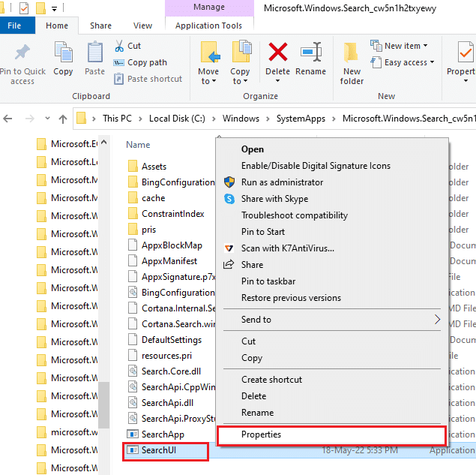Image resolution: width=476 pixels, height=475 pixels.
Task: Click the Name column header
Action: pos(138,145)
